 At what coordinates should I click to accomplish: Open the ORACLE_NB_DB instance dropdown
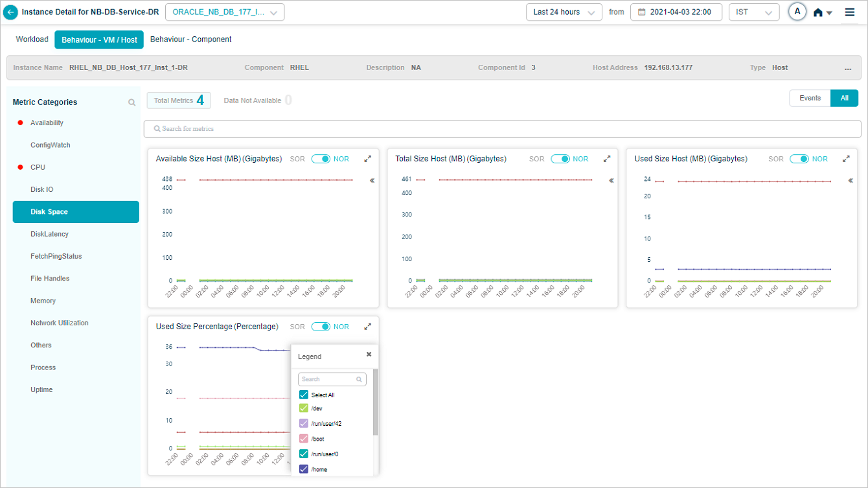(x=225, y=12)
